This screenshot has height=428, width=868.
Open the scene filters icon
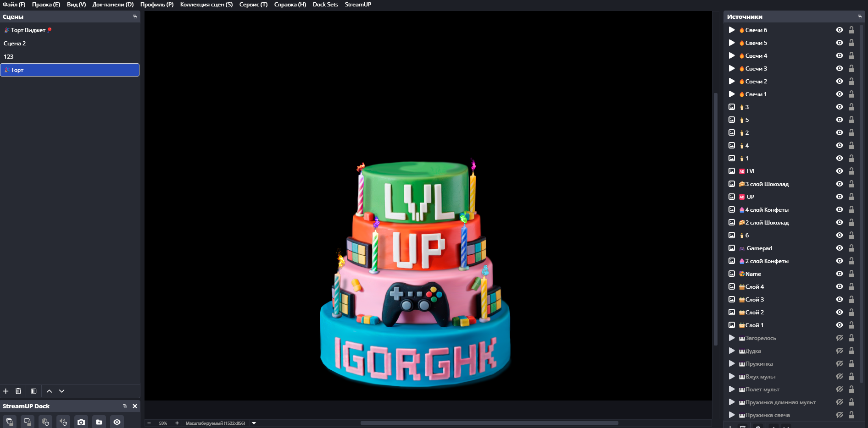click(x=33, y=391)
